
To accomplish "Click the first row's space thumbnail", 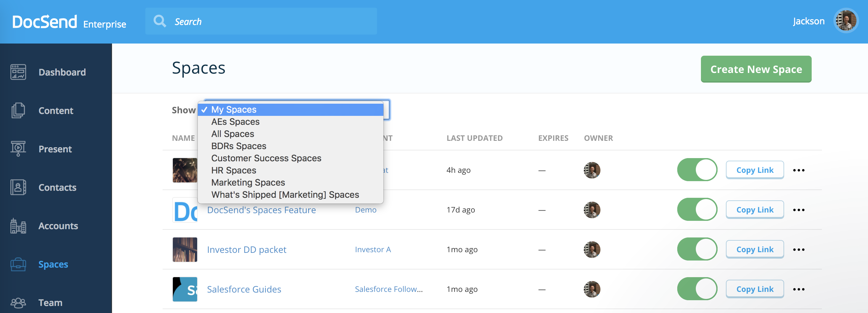I will pyautogui.click(x=185, y=170).
